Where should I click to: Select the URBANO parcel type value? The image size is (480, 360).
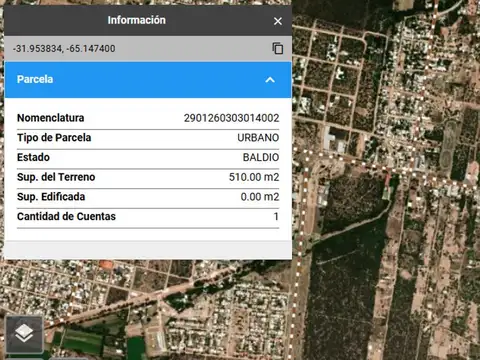(258, 138)
